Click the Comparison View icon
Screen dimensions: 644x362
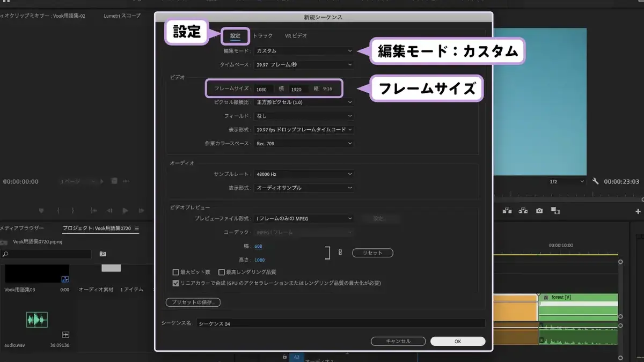pos(555,211)
